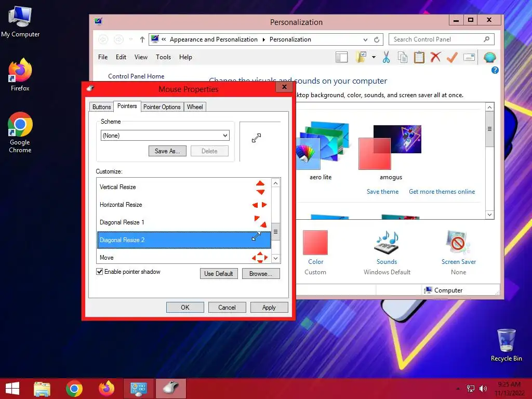Click the Windows Start button

coord(12,389)
